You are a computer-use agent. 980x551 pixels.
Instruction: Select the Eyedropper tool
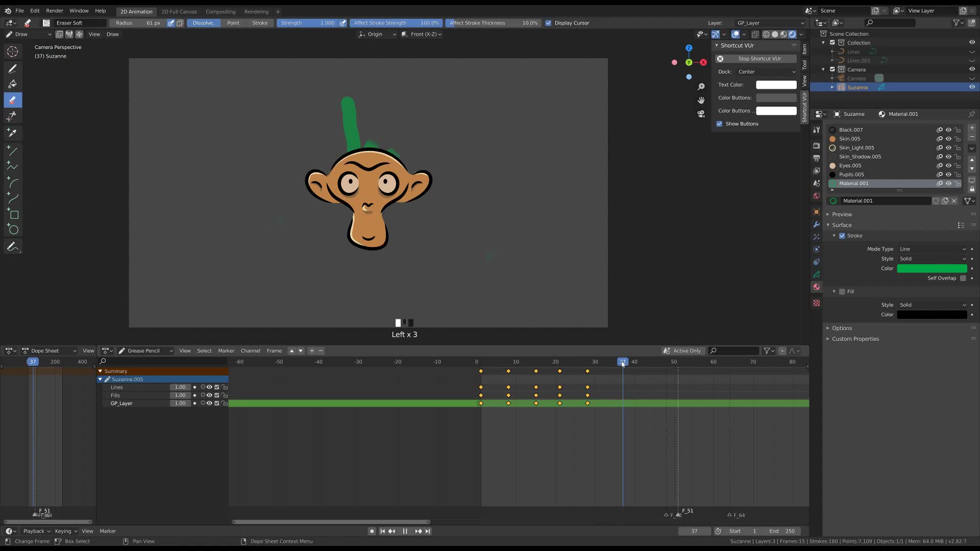pyautogui.click(x=13, y=133)
